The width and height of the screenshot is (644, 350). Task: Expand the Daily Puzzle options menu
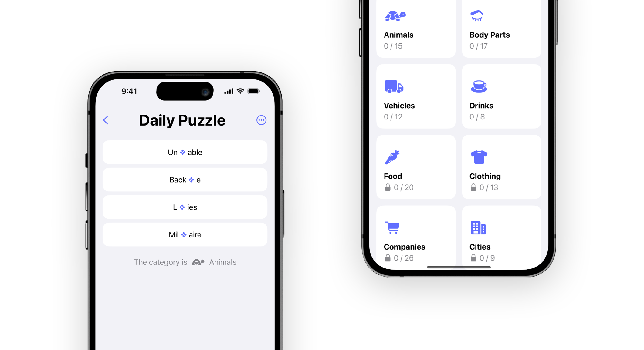click(261, 120)
